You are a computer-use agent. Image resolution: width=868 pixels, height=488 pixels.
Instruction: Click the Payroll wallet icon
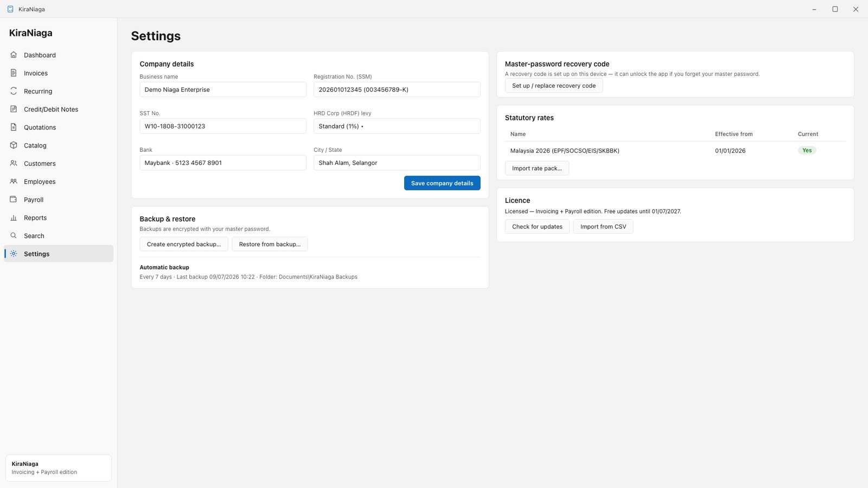tap(14, 200)
